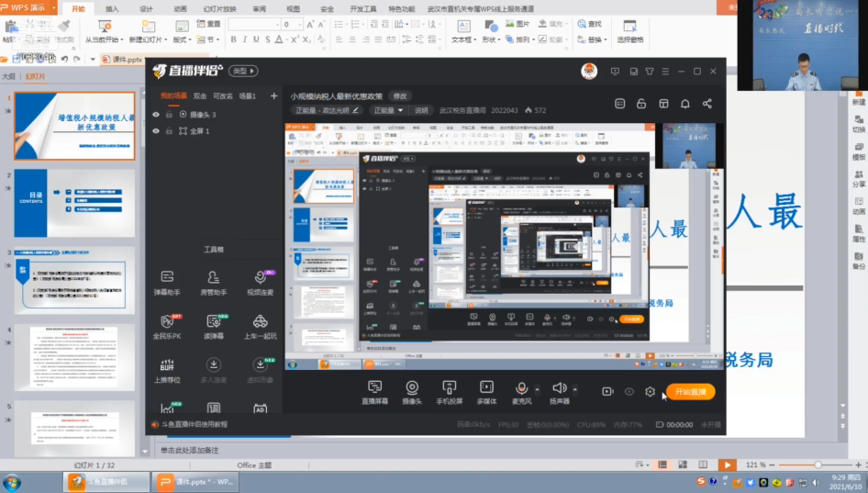
Task: Toggle bold formatting in WPS ribbon
Action: pyautogui.click(x=234, y=39)
